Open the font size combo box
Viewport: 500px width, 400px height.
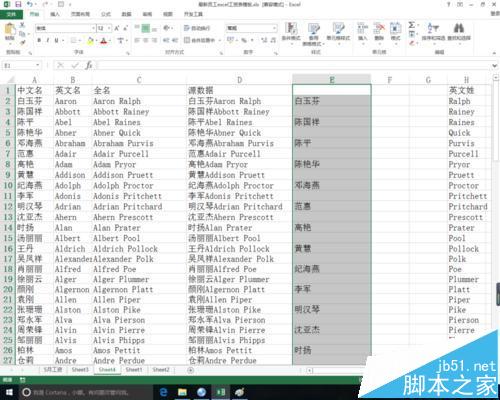click(104, 28)
